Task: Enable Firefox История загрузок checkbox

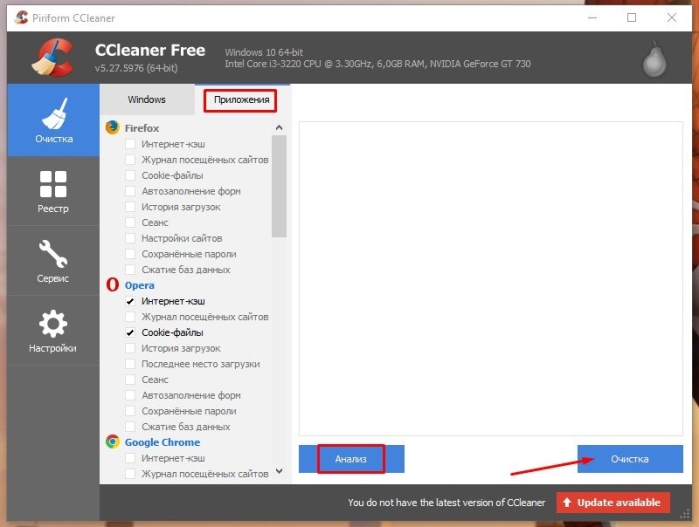Action: (130, 207)
